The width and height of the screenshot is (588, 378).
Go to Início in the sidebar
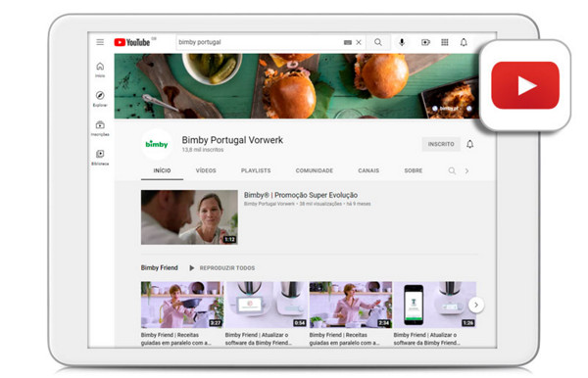[x=100, y=71]
